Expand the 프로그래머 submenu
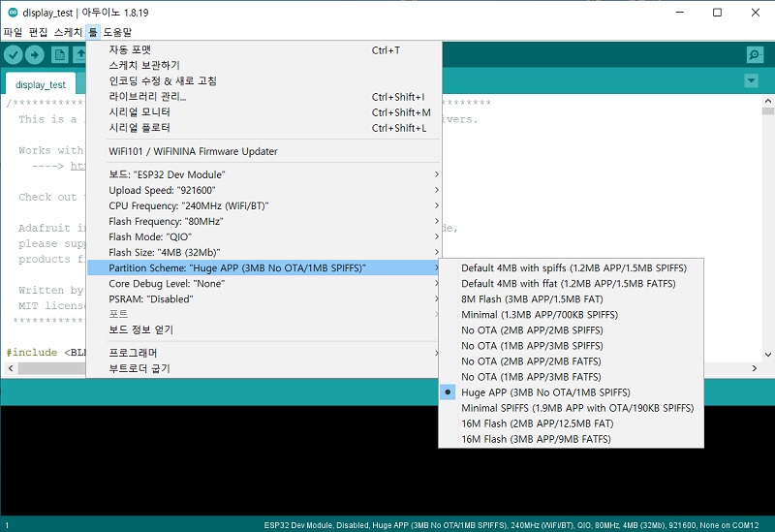 click(x=263, y=353)
